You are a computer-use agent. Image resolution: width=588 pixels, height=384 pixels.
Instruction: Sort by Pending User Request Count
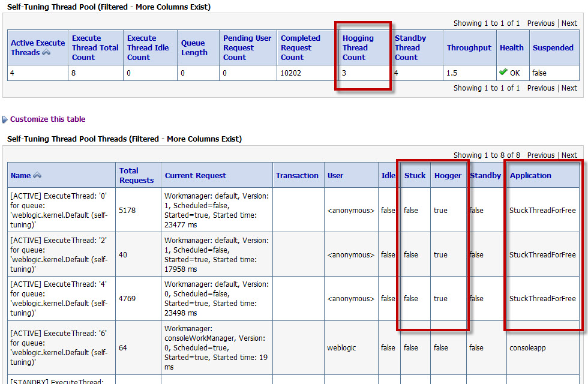pos(247,47)
